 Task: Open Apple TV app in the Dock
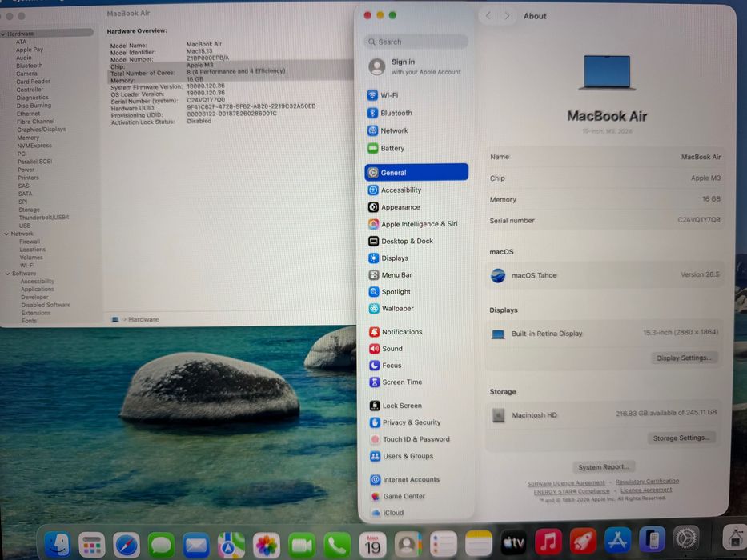(513, 542)
